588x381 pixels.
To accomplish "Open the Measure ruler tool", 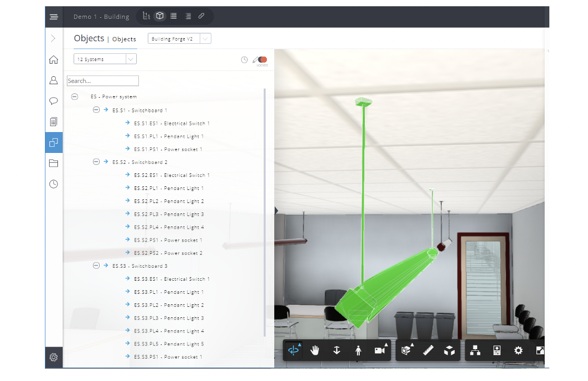I will (428, 351).
